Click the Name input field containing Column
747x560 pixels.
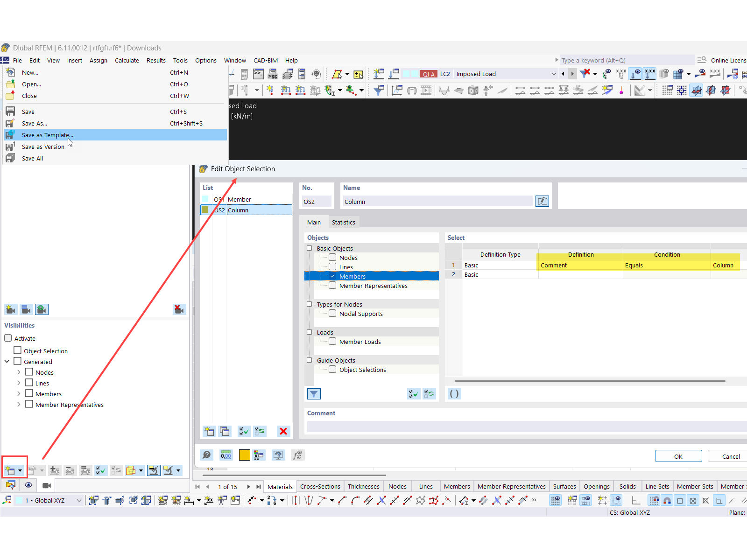point(437,201)
